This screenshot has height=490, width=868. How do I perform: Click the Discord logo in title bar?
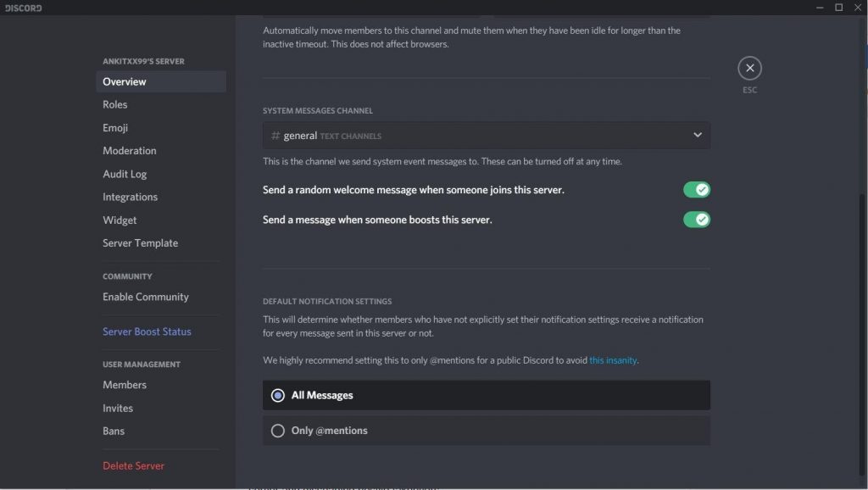click(23, 8)
